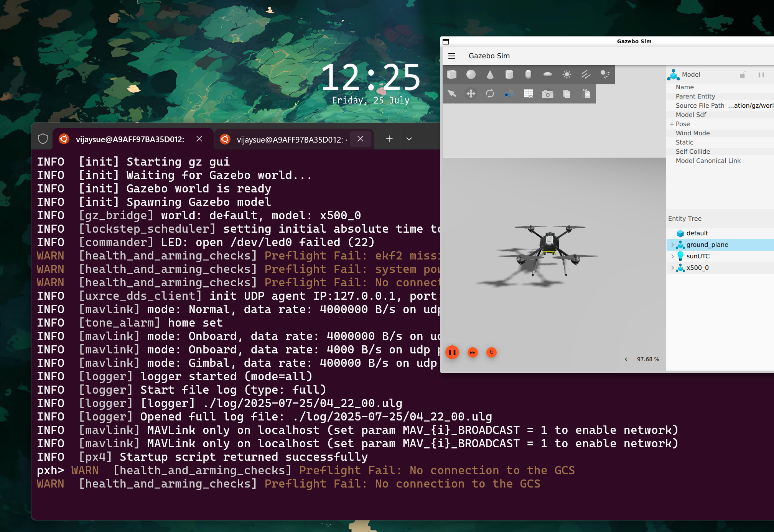This screenshot has height=532, width=774.
Task: Pause the running simulation
Action: click(452, 352)
